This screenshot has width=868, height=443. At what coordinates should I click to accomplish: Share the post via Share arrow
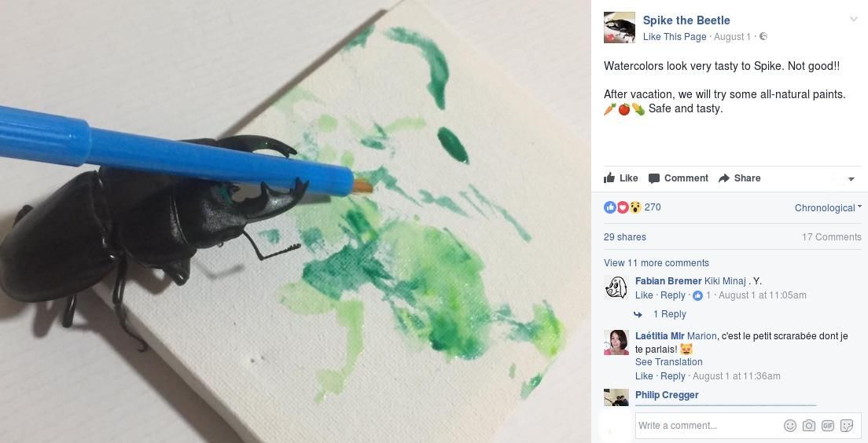click(x=739, y=178)
